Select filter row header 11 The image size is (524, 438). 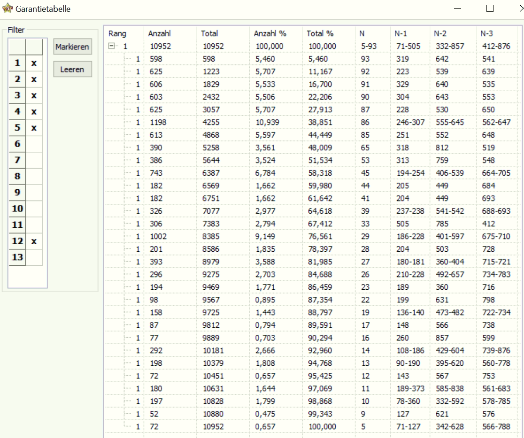point(17,225)
